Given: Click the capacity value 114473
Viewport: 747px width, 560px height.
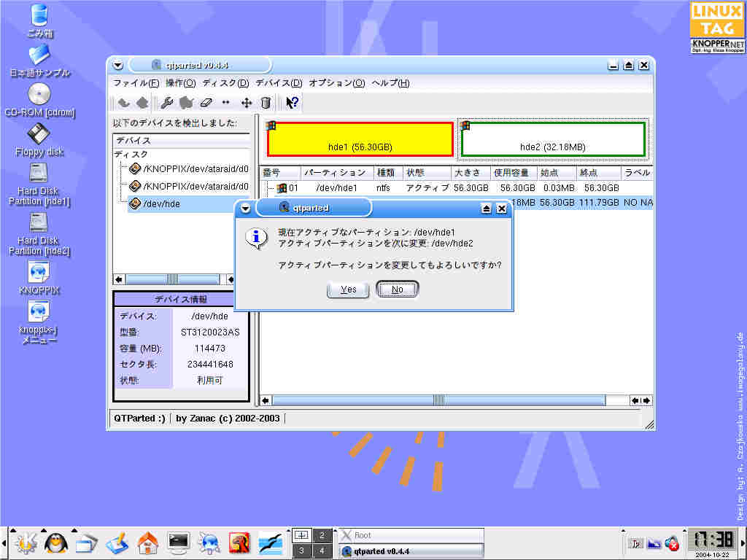Looking at the screenshot, I should click(x=210, y=349).
